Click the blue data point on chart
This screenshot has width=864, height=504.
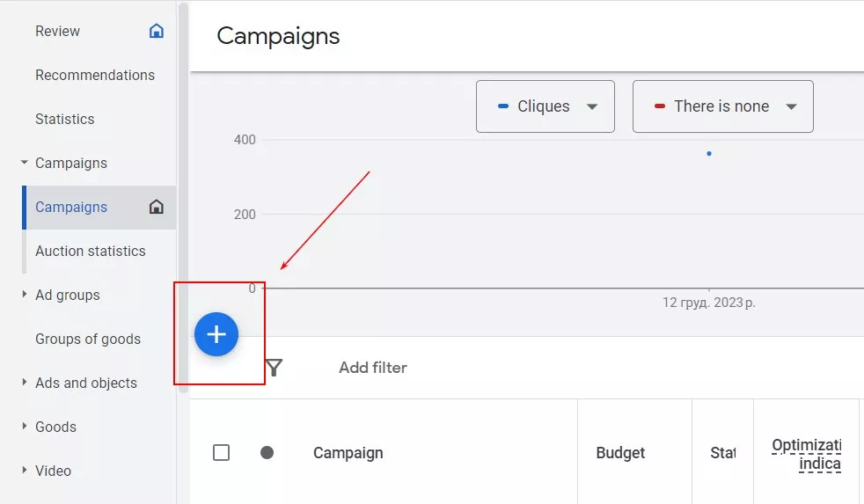click(709, 154)
